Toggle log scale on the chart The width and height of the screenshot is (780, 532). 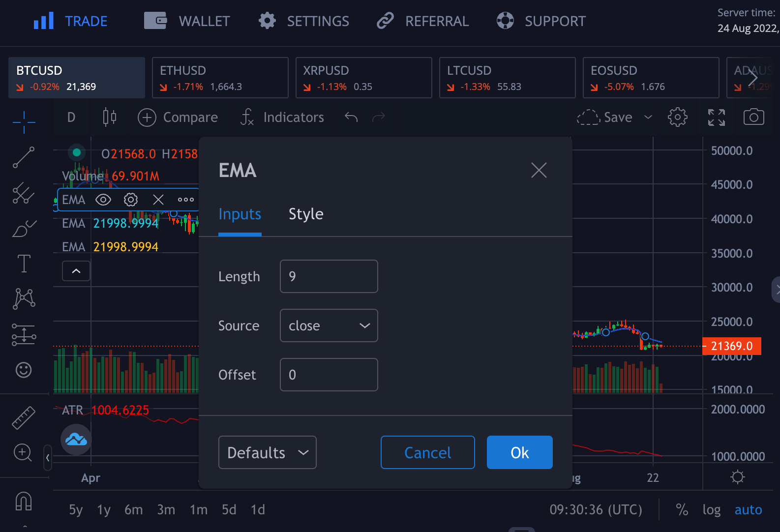tap(711, 510)
